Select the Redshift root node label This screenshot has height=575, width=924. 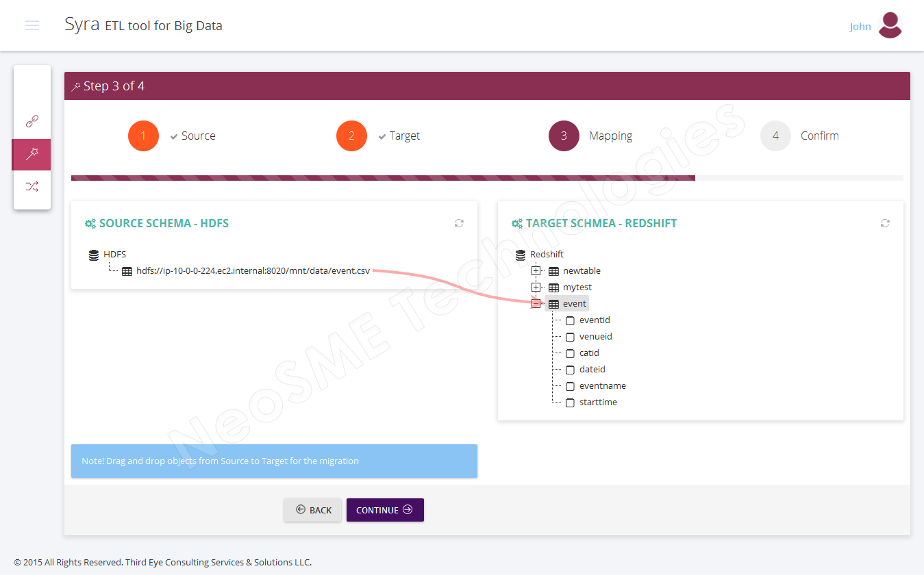point(547,255)
